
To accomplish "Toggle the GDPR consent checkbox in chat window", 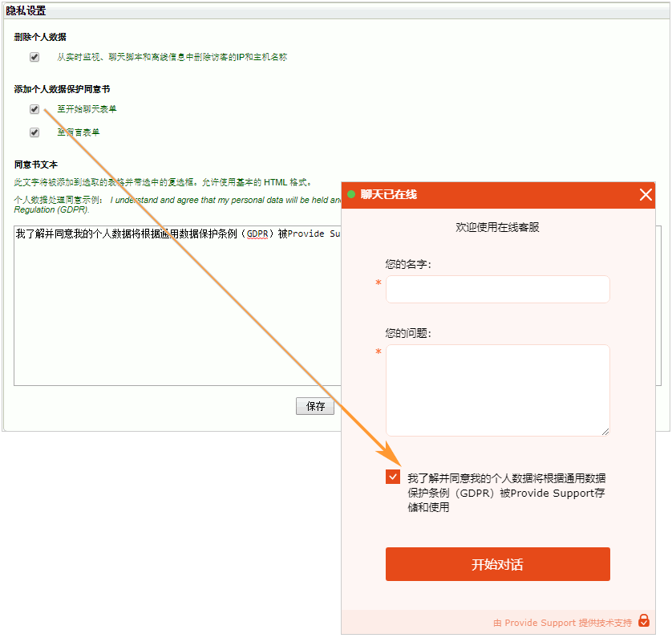I will 393,477.
